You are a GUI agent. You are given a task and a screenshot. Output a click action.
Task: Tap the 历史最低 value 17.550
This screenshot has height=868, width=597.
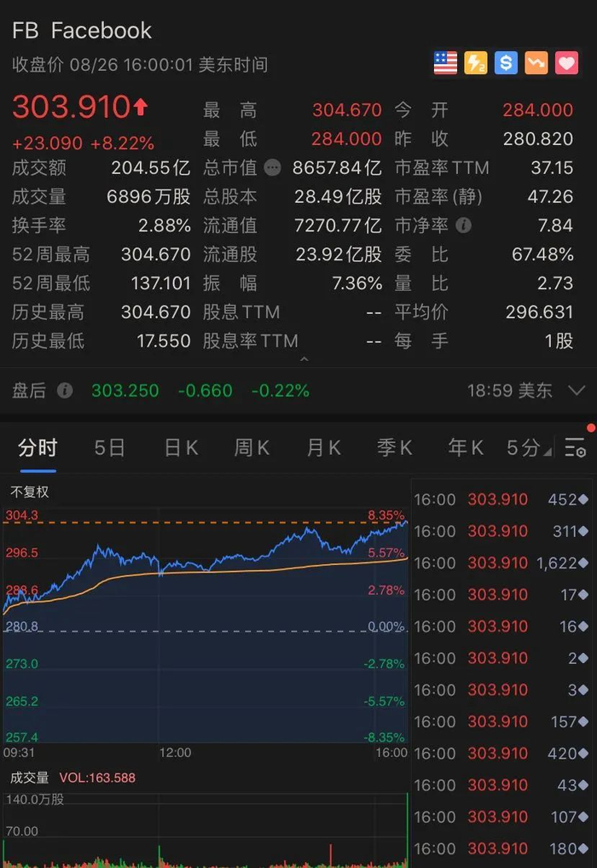coord(163,341)
